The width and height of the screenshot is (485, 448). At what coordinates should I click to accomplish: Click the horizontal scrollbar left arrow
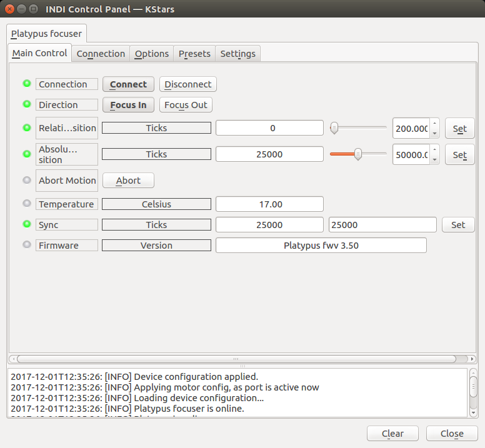coord(13,359)
